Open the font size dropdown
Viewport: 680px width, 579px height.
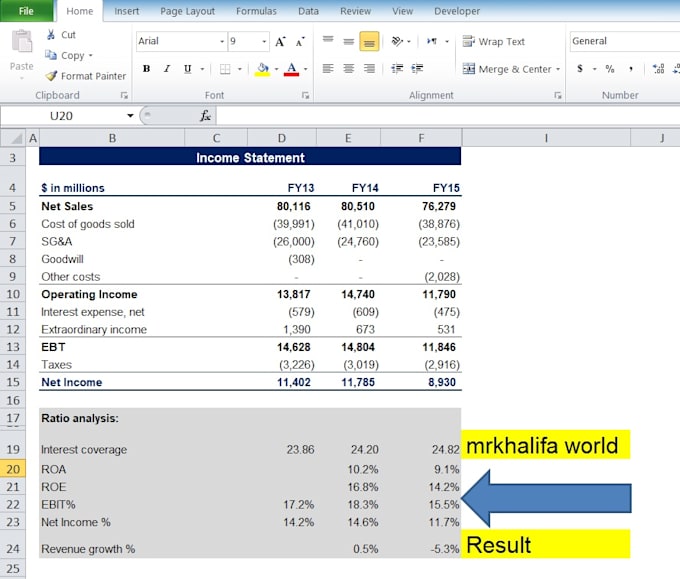[x=264, y=42]
